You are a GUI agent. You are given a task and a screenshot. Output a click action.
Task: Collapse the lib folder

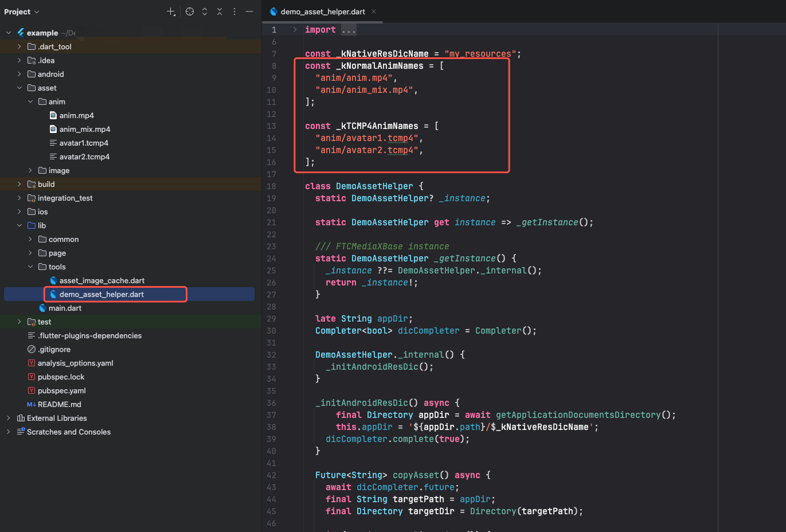(x=19, y=225)
